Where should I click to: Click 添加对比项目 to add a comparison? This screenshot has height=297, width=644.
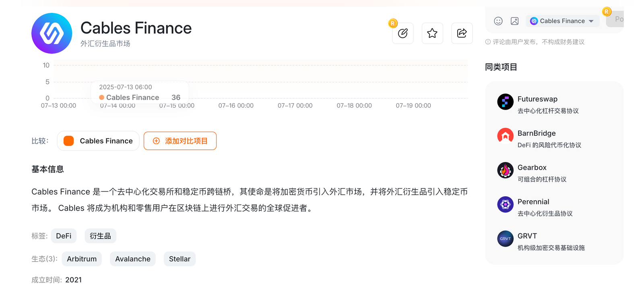click(x=180, y=141)
